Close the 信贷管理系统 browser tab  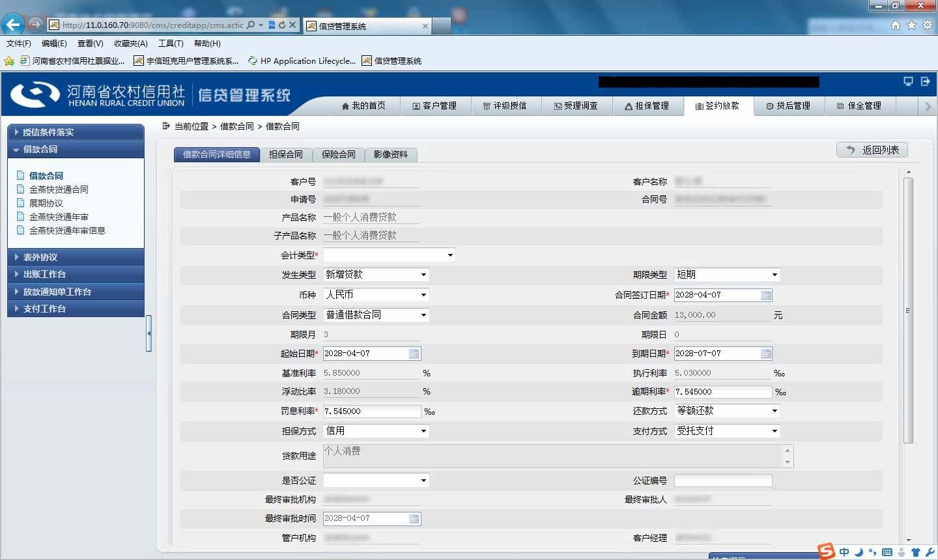tap(425, 26)
